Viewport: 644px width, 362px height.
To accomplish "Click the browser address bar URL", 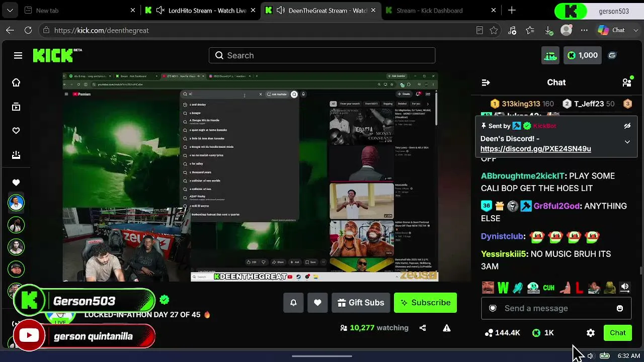I will pos(102,30).
